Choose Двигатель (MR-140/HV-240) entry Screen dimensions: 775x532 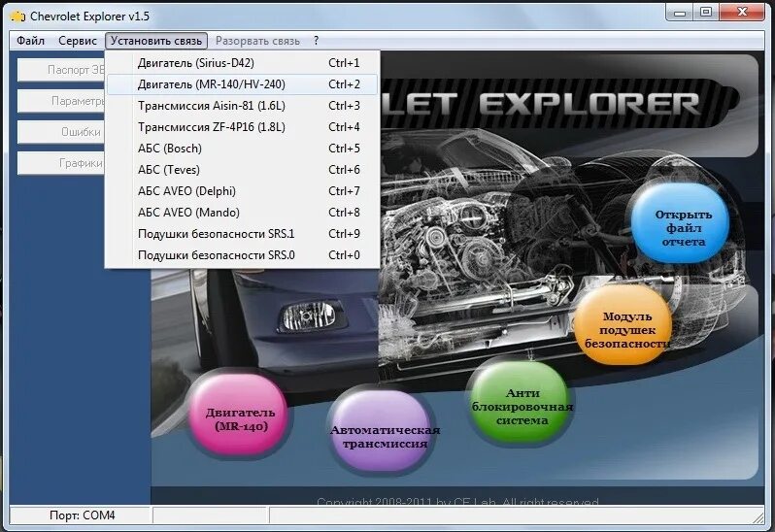(x=242, y=84)
